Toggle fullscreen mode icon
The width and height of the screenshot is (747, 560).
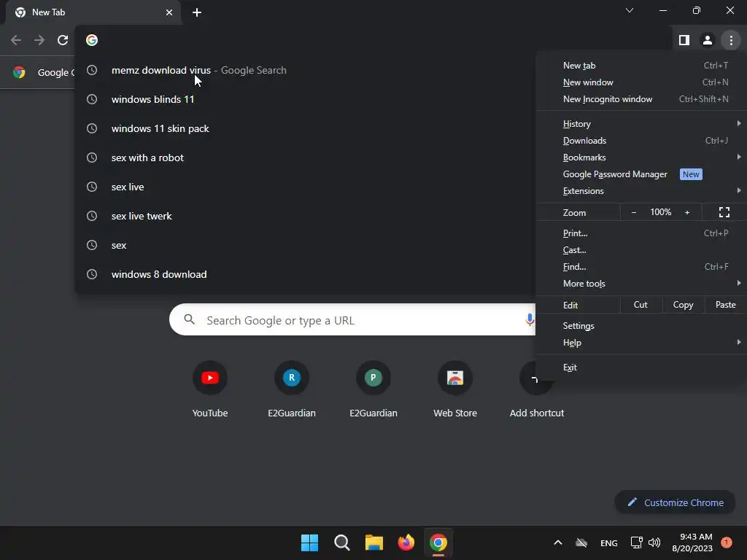[724, 212]
